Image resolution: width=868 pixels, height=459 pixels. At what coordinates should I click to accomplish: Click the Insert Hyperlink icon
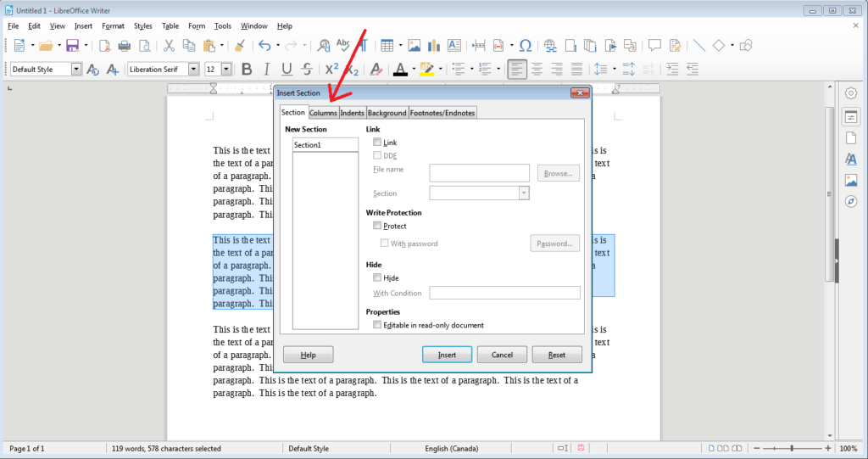pos(550,46)
